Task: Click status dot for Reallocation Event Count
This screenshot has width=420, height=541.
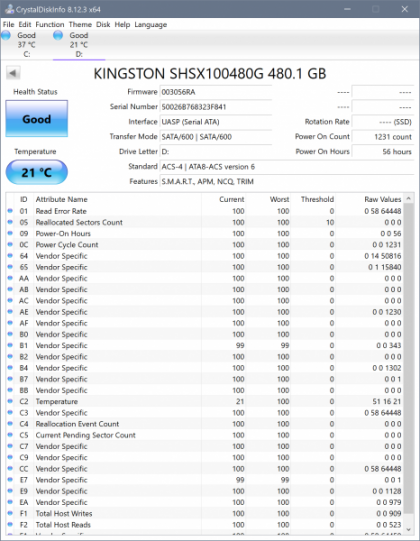Action: coord(10,424)
